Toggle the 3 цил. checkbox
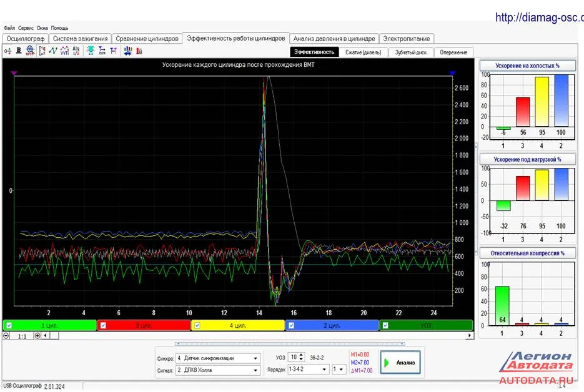 (x=103, y=325)
